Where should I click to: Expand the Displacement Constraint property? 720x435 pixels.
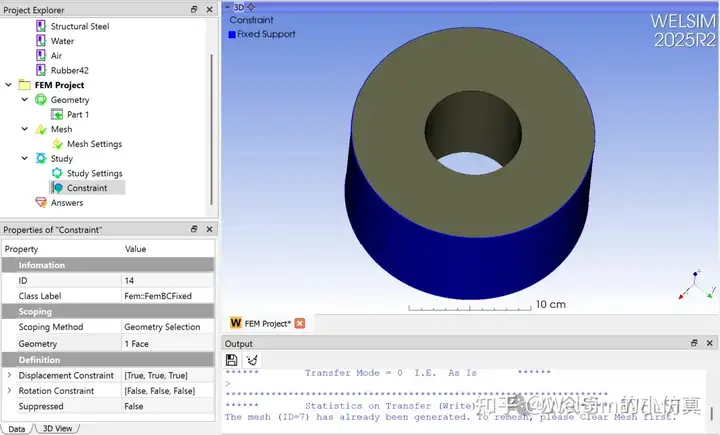click(x=9, y=375)
